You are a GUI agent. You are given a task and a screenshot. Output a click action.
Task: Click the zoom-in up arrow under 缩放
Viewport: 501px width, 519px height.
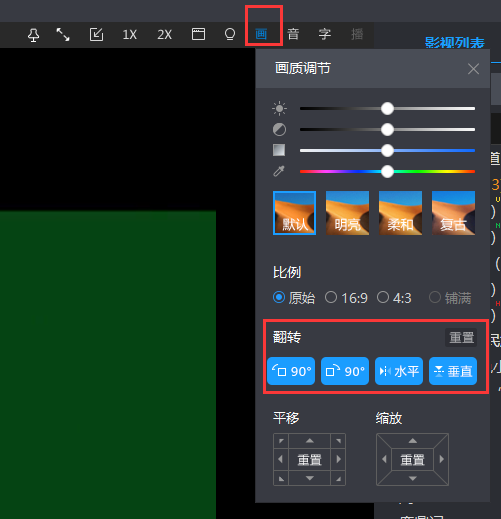tap(413, 441)
